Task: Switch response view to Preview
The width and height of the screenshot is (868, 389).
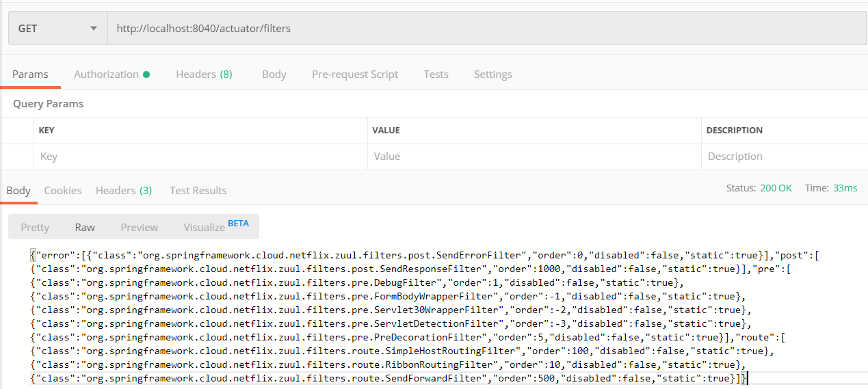Action: [x=139, y=227]
